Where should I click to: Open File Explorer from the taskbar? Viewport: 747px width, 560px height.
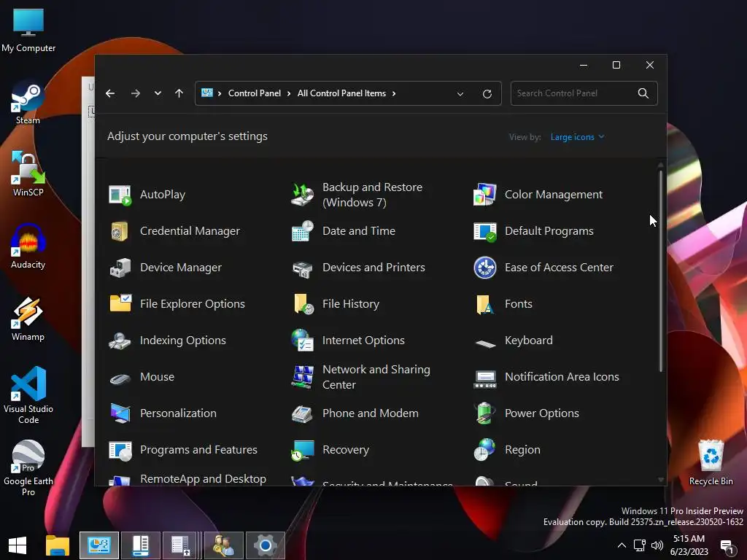58,545
